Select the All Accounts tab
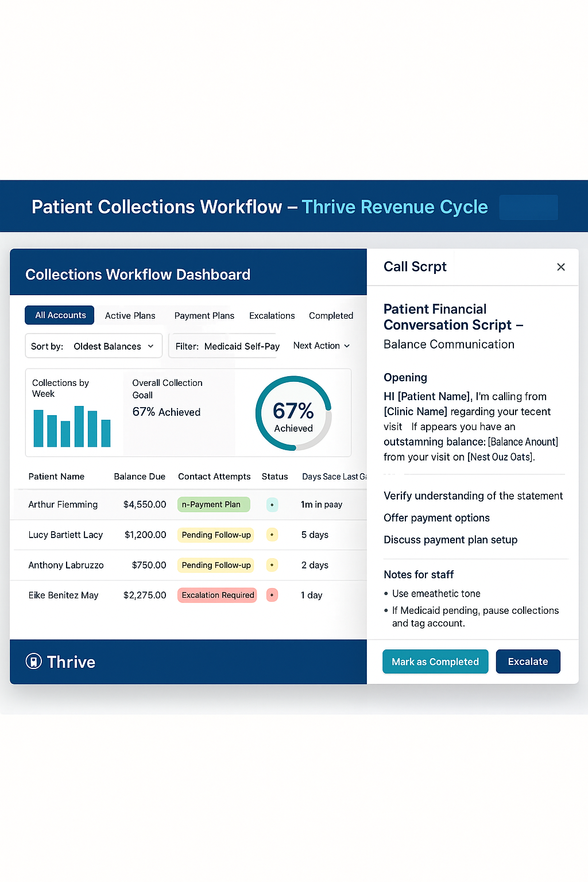The image size is (588, 882). (60, 315)
